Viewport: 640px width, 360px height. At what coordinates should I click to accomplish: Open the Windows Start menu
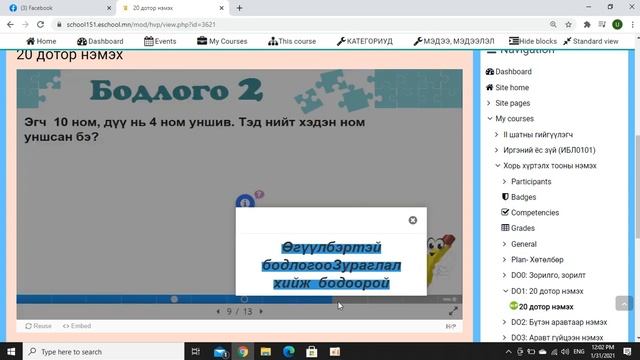[11, 351]
